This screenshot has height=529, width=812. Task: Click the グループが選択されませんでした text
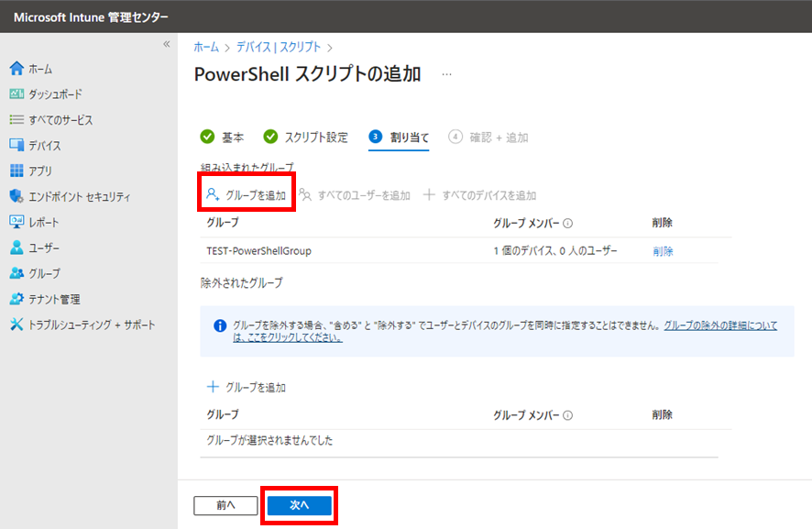269,440
